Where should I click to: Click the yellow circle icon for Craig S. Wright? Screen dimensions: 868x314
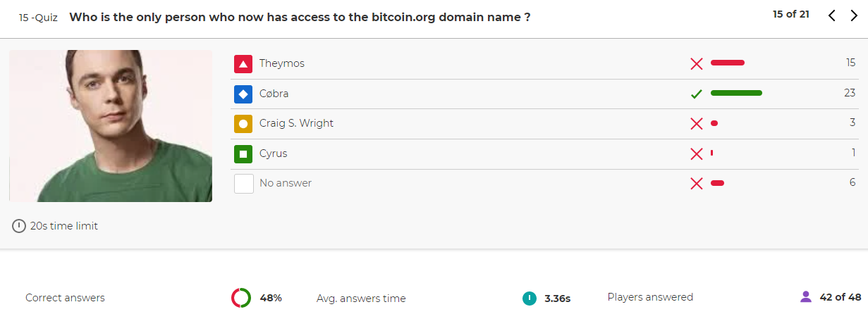[x=243, y=124]
